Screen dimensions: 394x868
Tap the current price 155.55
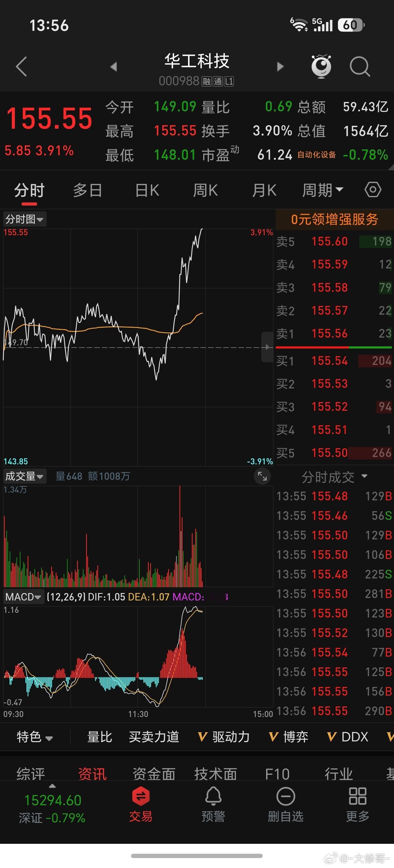pos(49,118)
